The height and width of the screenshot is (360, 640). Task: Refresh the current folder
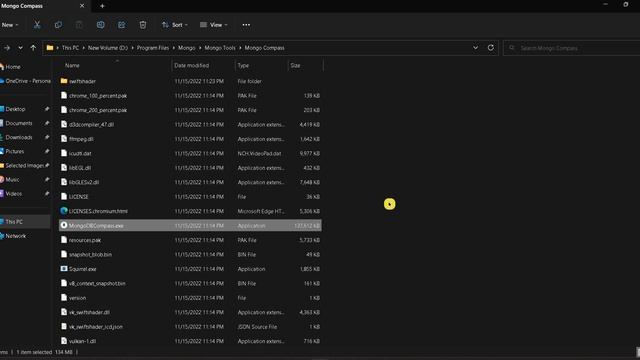[x=491, y=48]
